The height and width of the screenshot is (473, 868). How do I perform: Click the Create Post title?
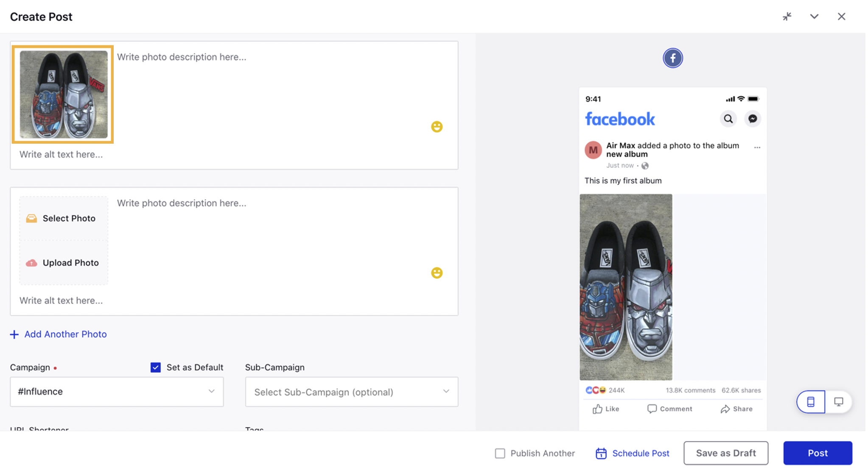point(41,17)
